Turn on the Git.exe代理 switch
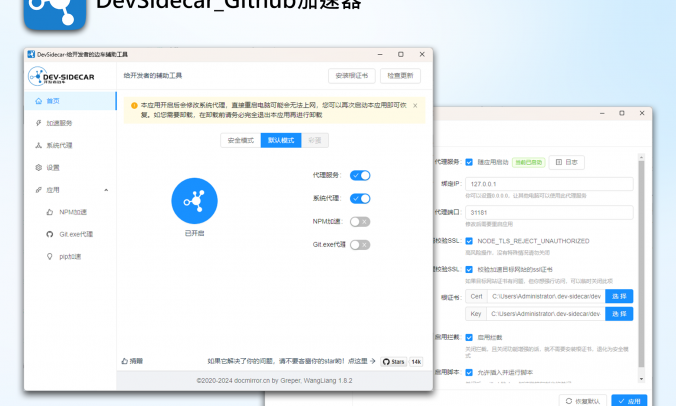 point(360,245)
